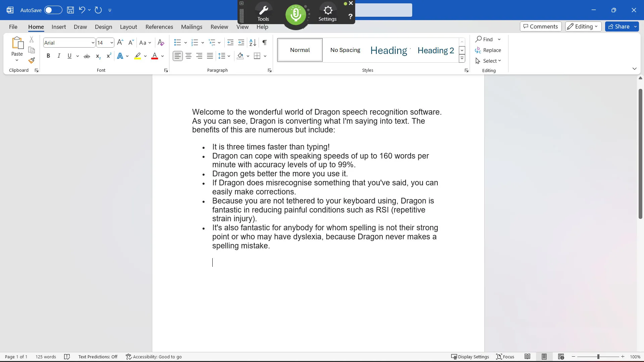Image resolution: width=644 pixels, height=362 pixels.
Task: Click the Copy icon in Clipboard group
Action: tap(32, 50)
